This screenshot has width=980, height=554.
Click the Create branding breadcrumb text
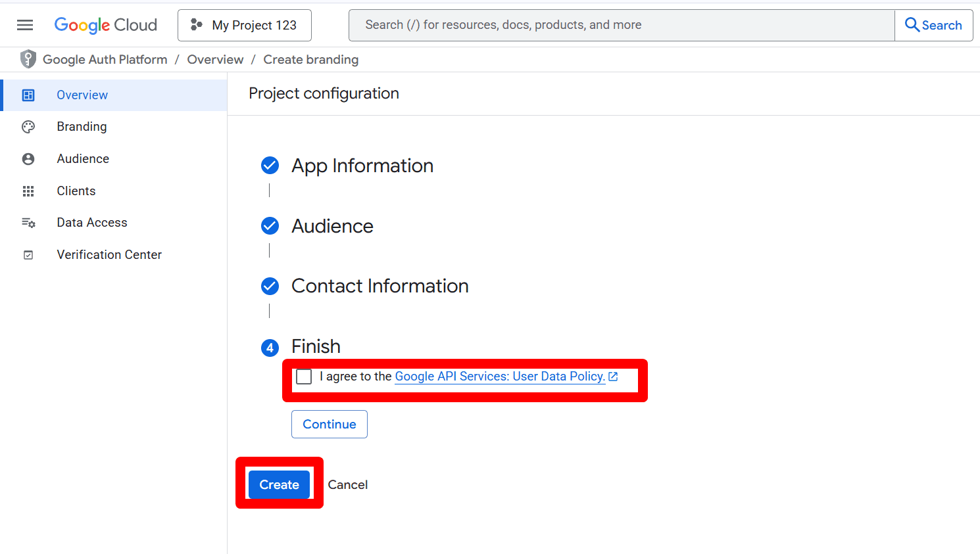(311, 59)
